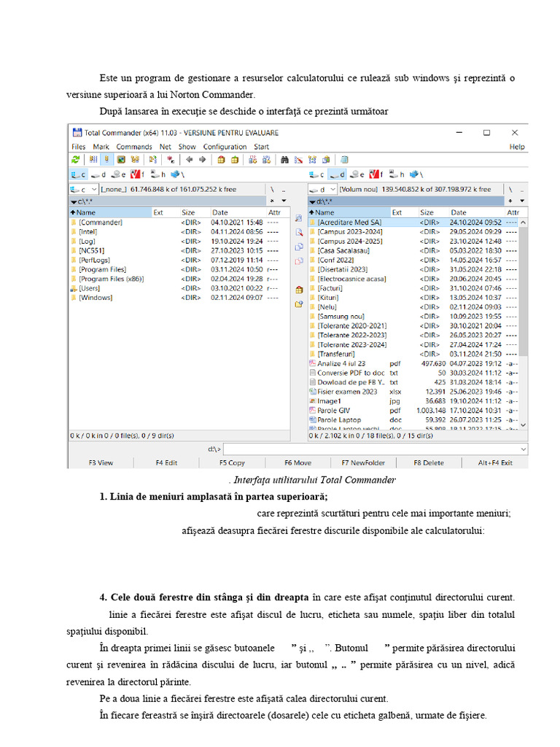Click the red star selection toolbar icon
This screenshot has width=560, height=747.
pyautogui.click(x=170, y=160)
